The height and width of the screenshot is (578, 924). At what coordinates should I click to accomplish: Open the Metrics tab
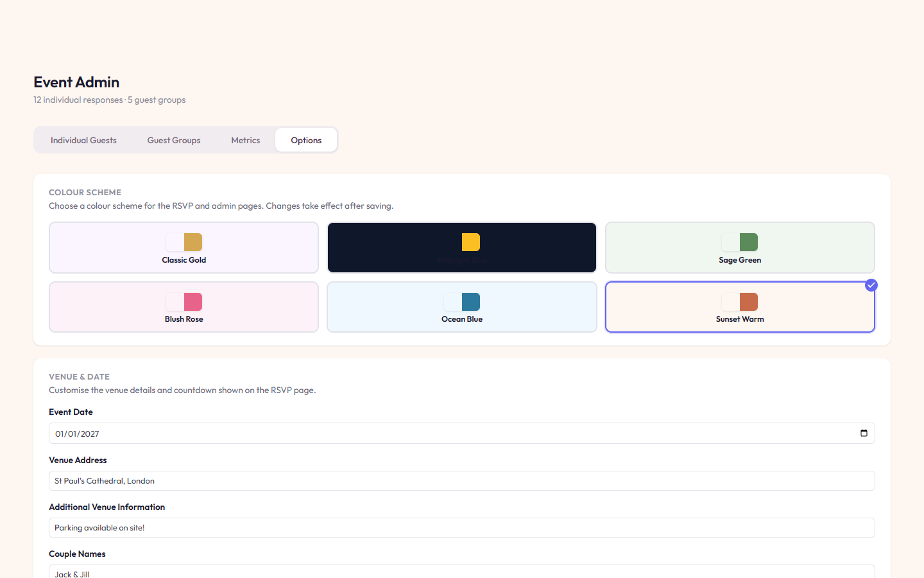point(246,140)
